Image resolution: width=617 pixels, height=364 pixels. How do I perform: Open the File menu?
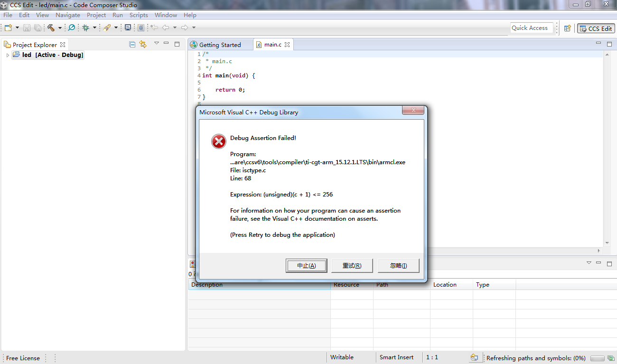pos(8,15)
